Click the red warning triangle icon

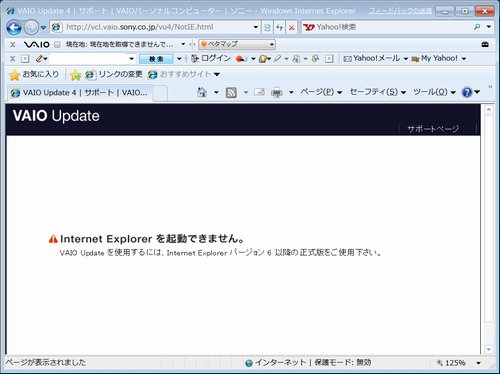[53, 239]
